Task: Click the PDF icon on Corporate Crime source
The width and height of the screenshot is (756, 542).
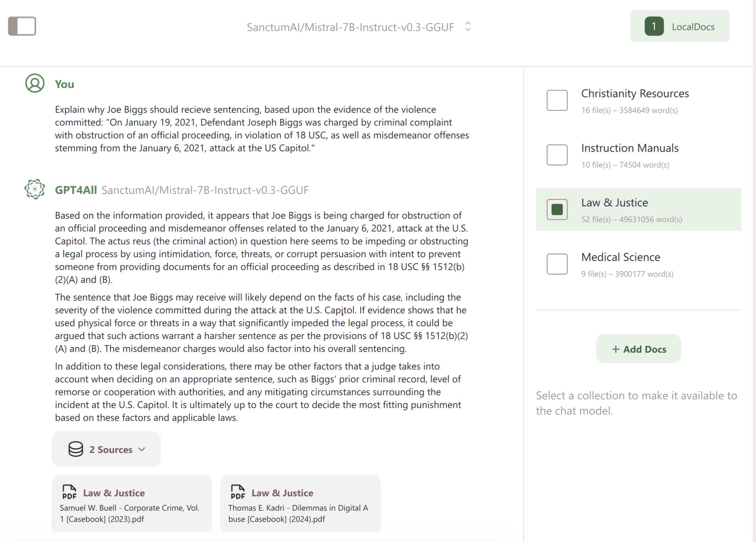Action: pyautogui.click(x=69, y=492)
